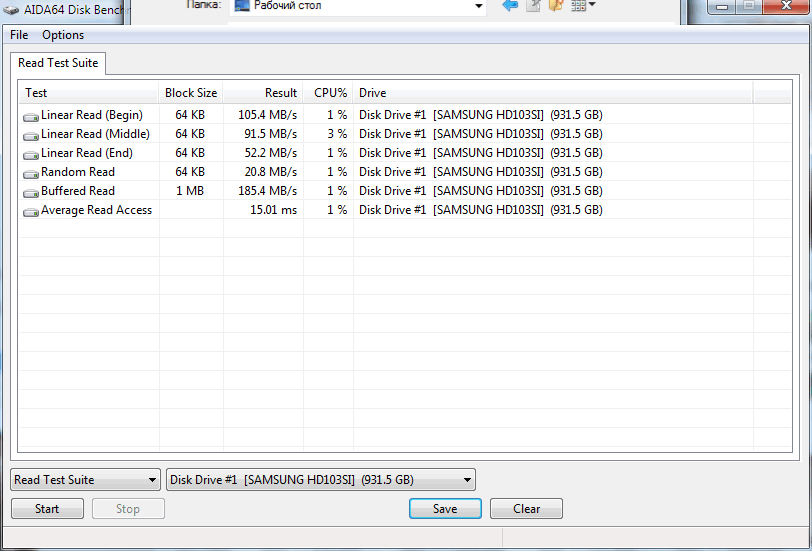The width and height of the screenshot is (812, 551).
Task: Click the new folder icon in the background dialog
Action: pos(556,6)
